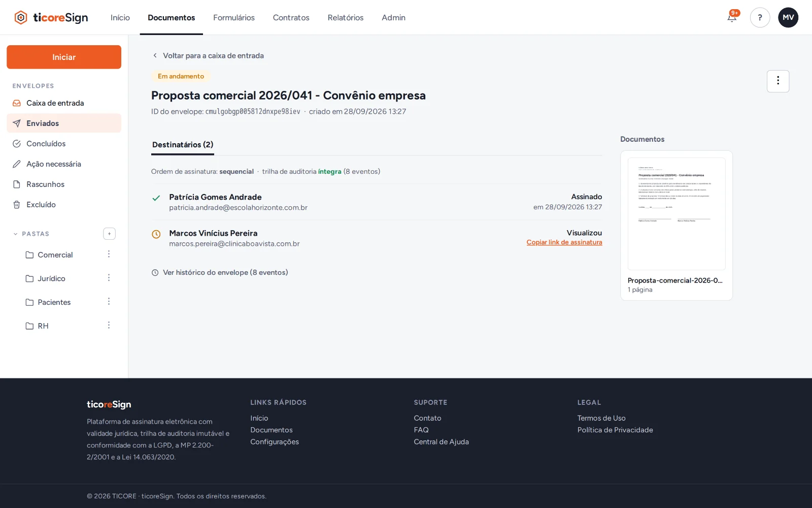Screen dimensions: 812x508
Task: Open RH folder options menu
Action: coord(109,325)
